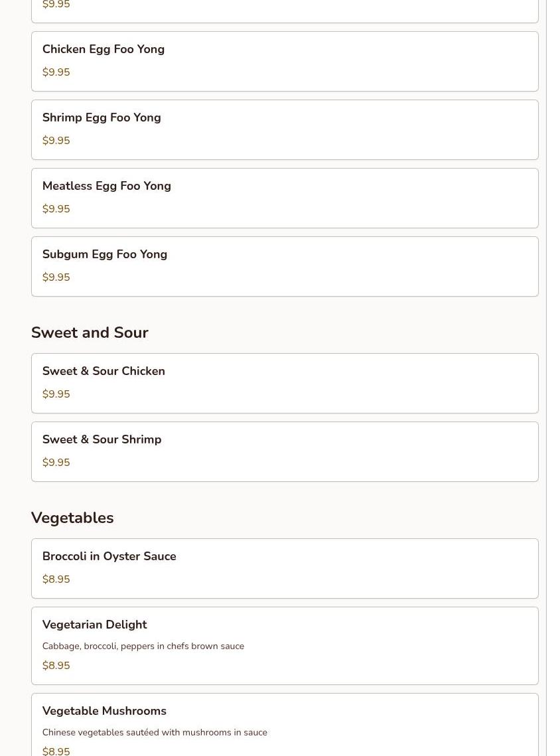Select the Chicken Egg Foo Yong item
This screenshot has width=560, height=756.
point(104,49)
